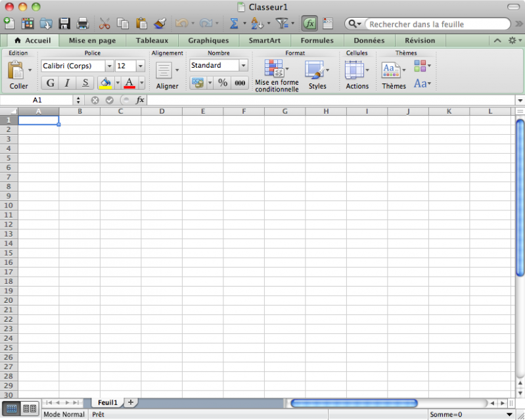The height and width of the screenshot is (420, 525).
Task: Switch to the Formules tab
Action: 317,40
